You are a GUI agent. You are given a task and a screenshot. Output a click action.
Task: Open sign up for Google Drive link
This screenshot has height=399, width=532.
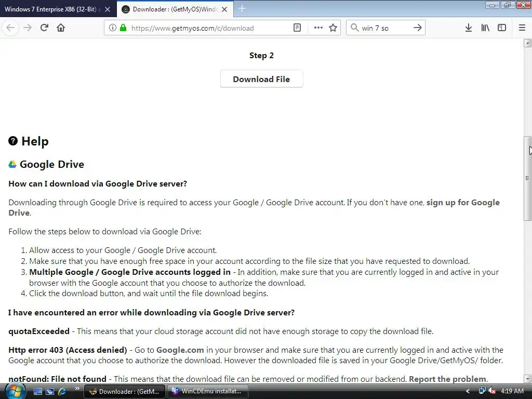pyautogui.click(x=462, y=203)
